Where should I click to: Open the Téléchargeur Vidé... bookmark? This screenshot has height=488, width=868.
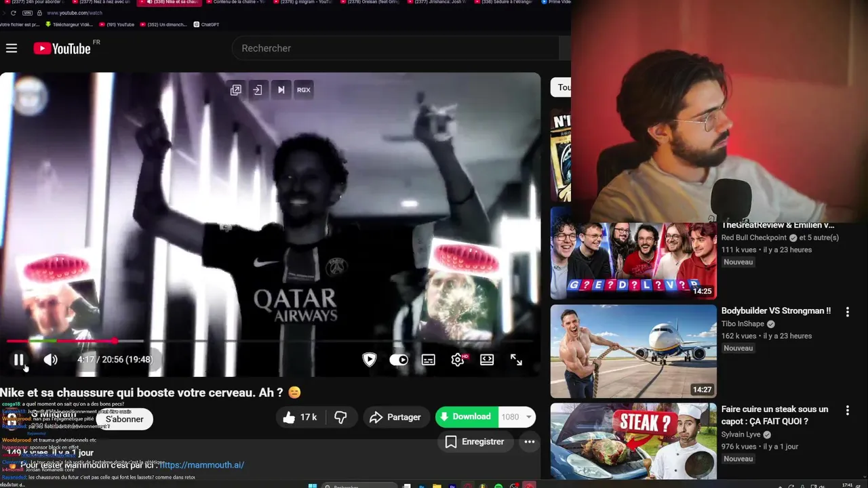68,24
